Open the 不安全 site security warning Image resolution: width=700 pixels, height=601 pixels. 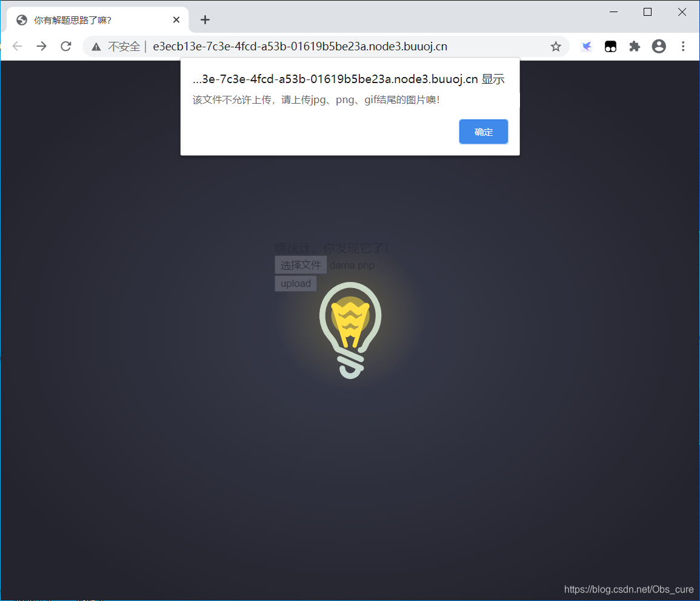click(x=116, y=47)
